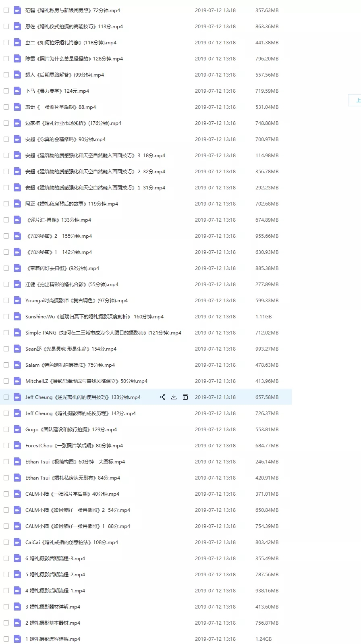The height and width of the screenshot is (644, 361).
Task: Click video icon for Sean邵《光是灵魂 形是生命》
Action: pos(17,349)
